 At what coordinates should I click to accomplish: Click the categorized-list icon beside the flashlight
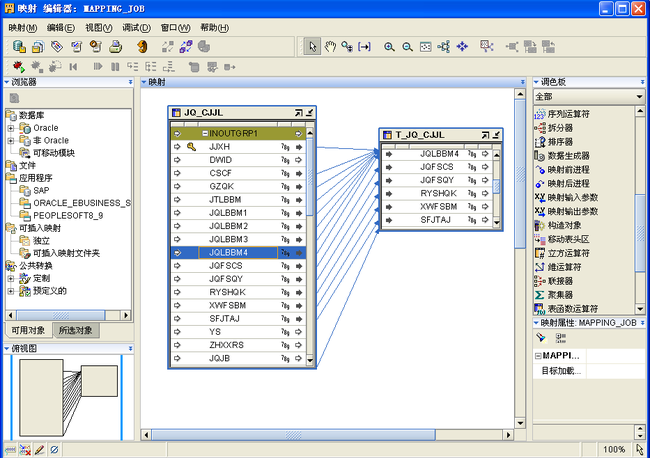561,338
